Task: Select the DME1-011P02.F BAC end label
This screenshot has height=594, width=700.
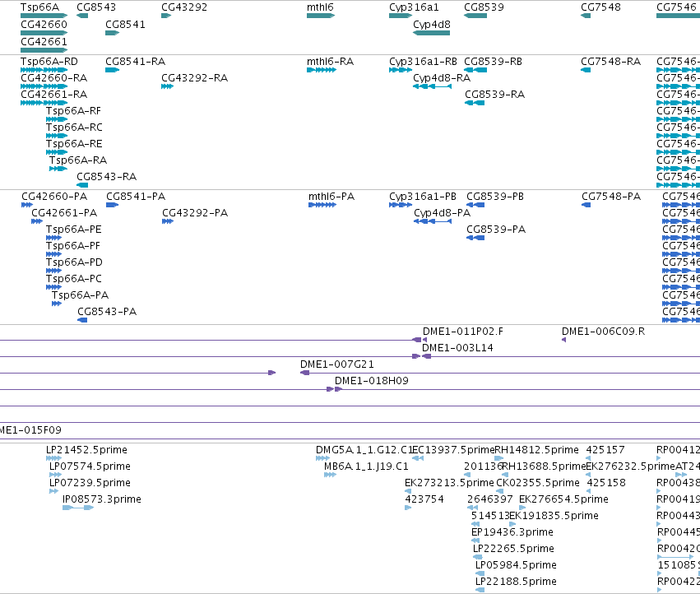Action: tap(462, 332)
